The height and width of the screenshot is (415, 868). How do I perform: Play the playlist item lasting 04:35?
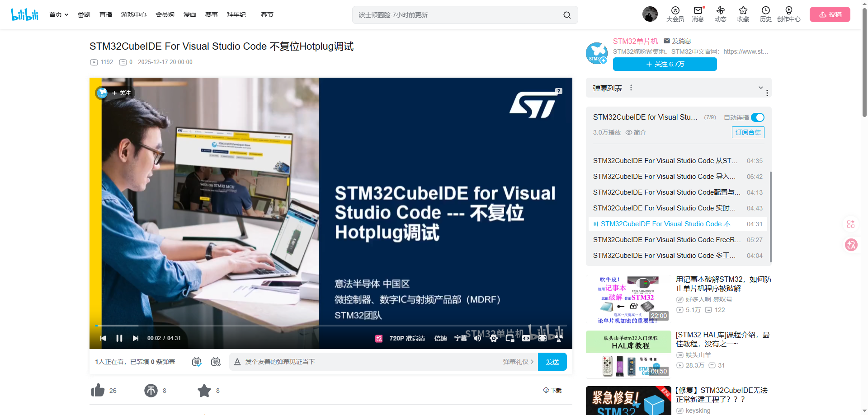coord(678,161)
